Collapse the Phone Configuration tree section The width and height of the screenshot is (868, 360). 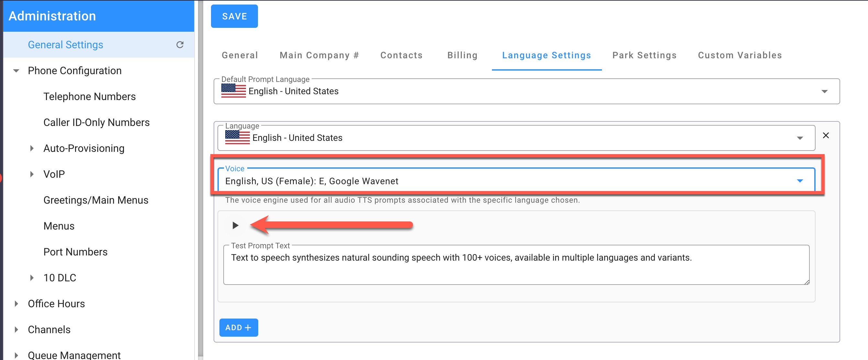pyautogui.click(x=16, y=71)
